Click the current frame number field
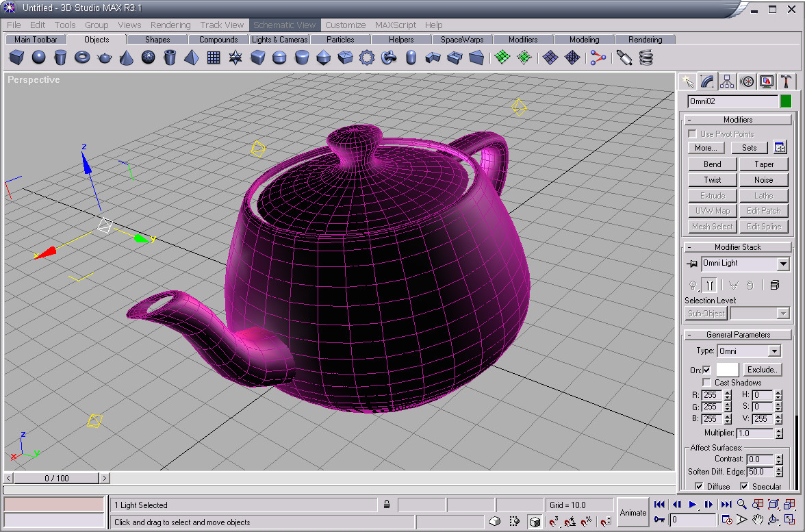Screen dimensions: 805x532 [x=693, y=520]
